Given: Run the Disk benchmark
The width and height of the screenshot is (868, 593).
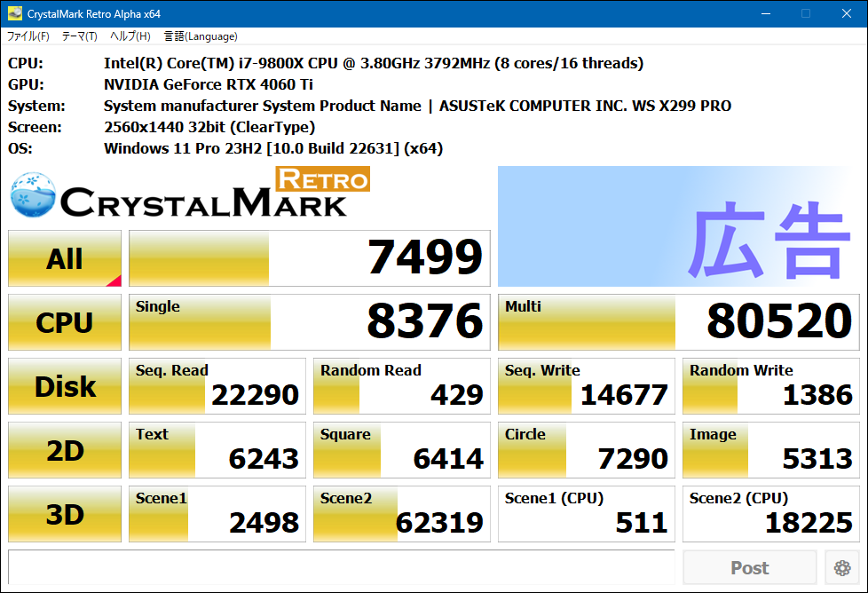Looking at the screenshot, I should click(x=65, y=386).
